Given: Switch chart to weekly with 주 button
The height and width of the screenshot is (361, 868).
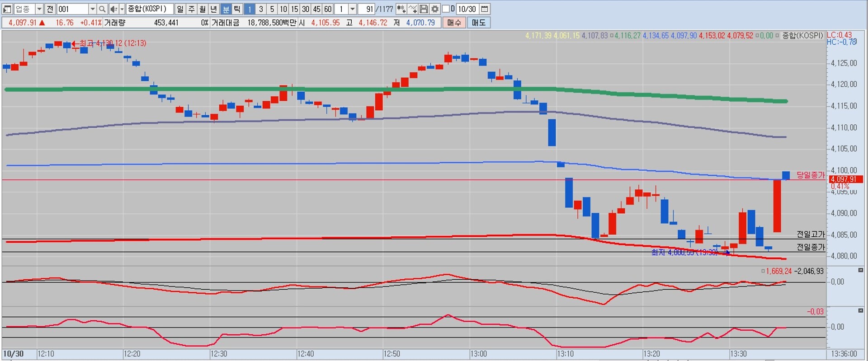Looking at the screenshot, I should [192, 9].
